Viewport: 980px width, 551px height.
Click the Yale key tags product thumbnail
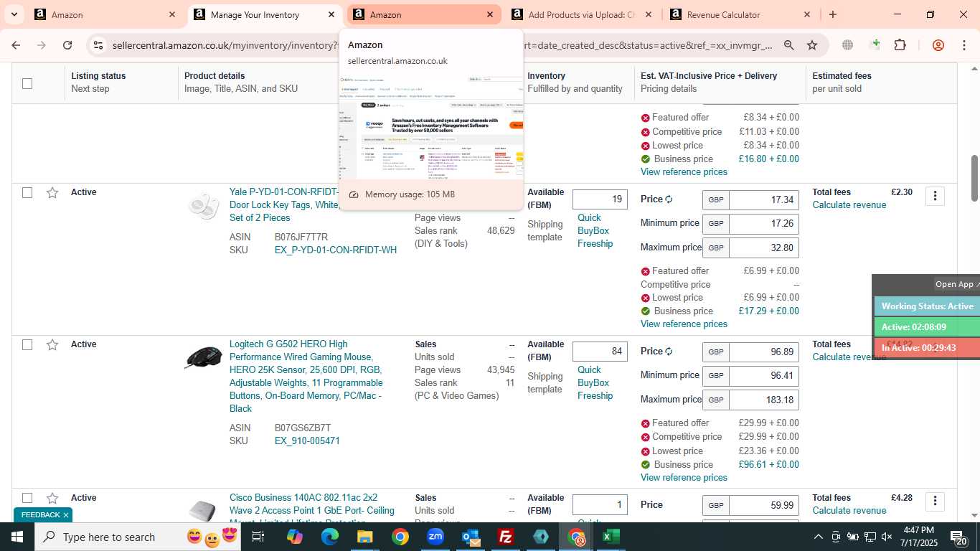[x=204, y=206]
